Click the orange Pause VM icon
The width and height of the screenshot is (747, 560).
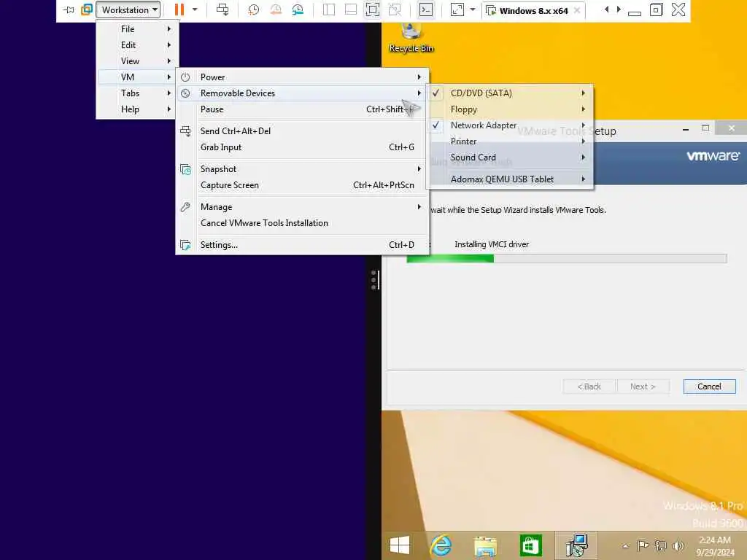coord(179,9)
